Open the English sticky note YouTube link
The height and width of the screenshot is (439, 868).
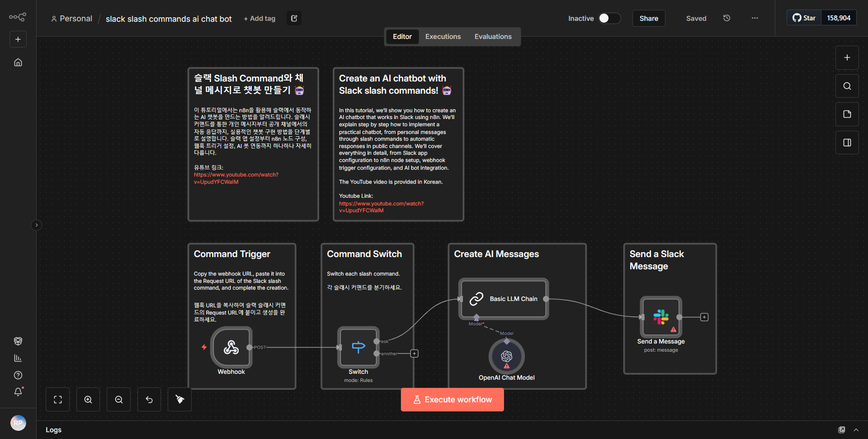click(381, 207)
